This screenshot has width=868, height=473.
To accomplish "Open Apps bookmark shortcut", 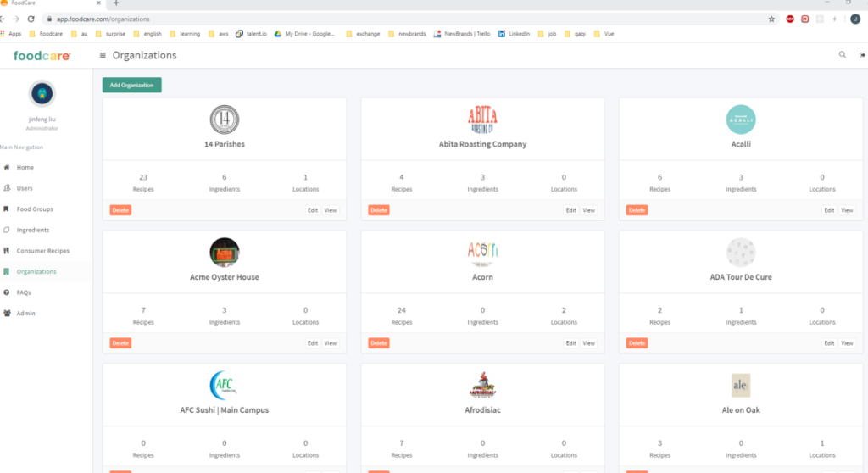I will [x=11, y=34].
